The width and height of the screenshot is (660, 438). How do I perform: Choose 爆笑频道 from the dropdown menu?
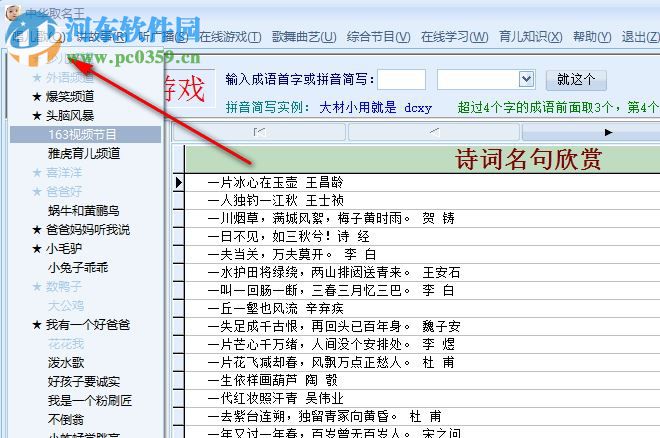pos(85,96)
